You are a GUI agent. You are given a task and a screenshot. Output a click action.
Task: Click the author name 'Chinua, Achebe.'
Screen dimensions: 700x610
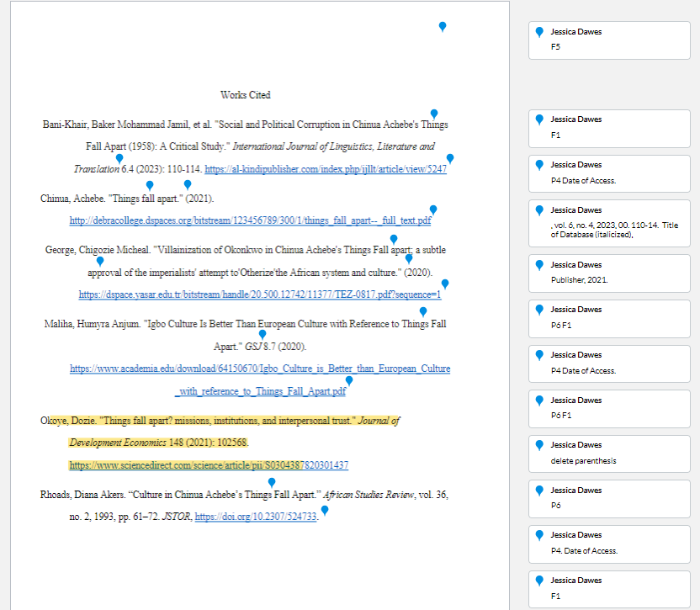(x=72, y=199)
